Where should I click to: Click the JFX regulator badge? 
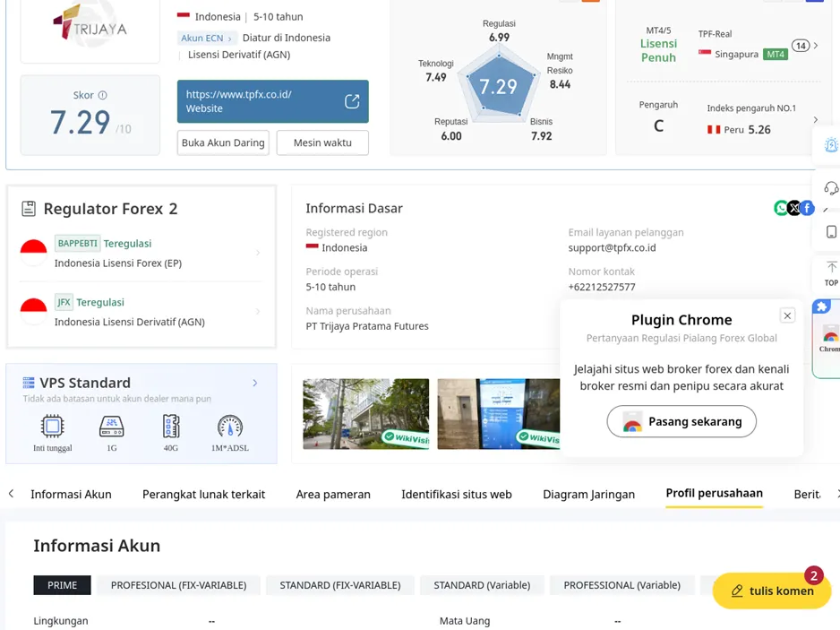[64, 302]
